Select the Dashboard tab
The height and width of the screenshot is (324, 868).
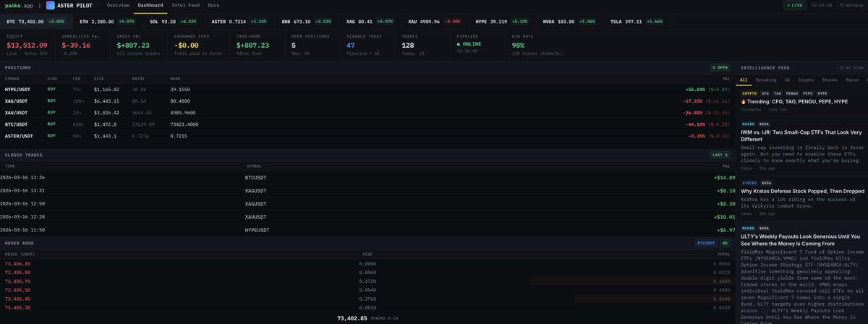(150, 5)
